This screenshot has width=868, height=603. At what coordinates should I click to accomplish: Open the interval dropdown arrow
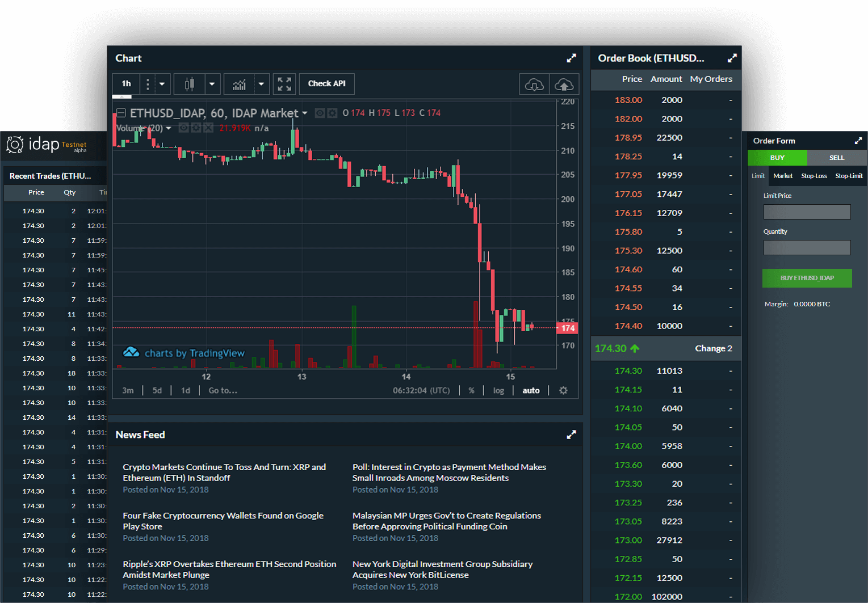point(162,84)
